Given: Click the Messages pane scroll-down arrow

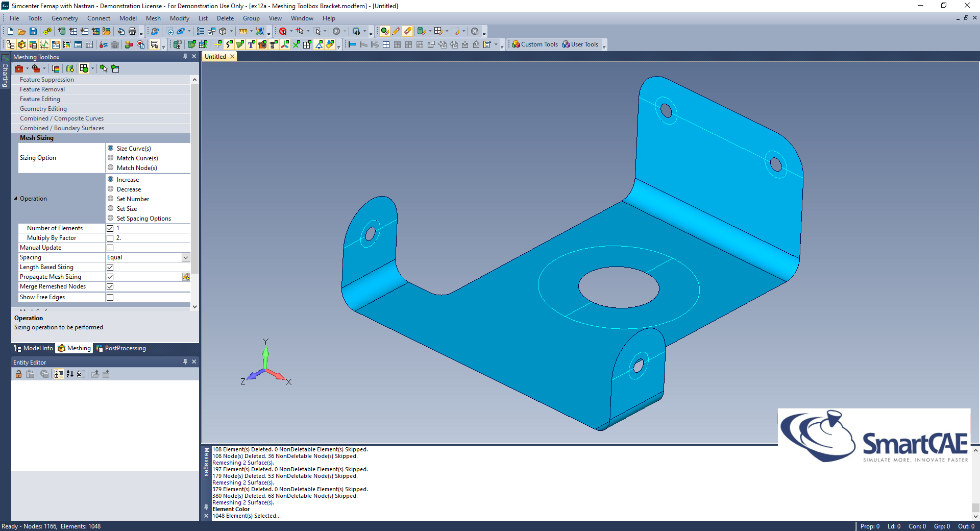Looking at the screenshot, I should 975,516.
